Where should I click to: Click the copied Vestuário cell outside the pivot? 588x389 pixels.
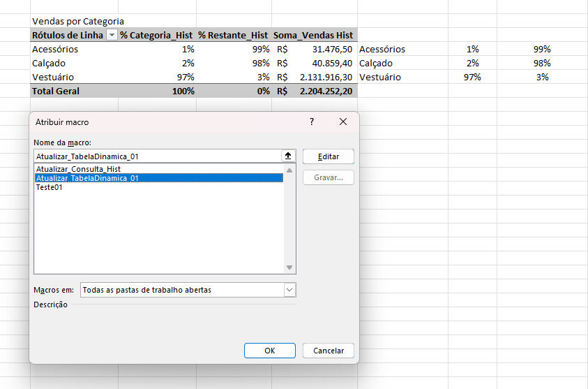[402, 77]
